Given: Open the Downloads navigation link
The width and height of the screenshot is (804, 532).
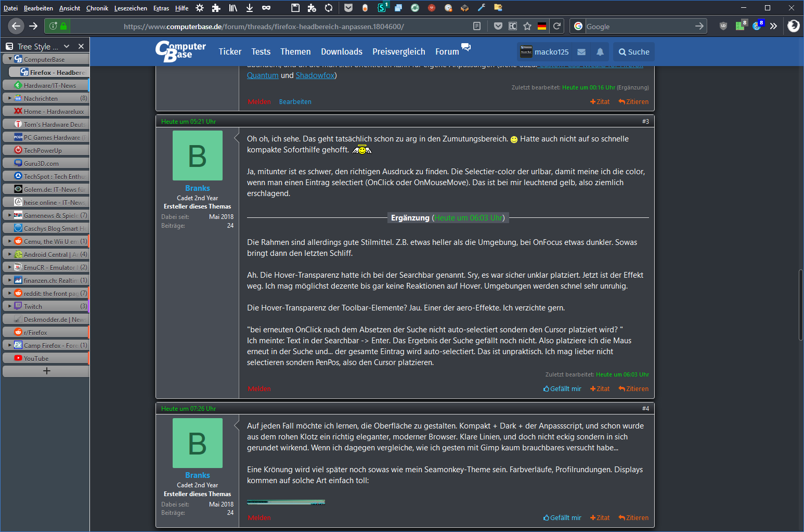Looking at the screenshot, I should 342,51.
